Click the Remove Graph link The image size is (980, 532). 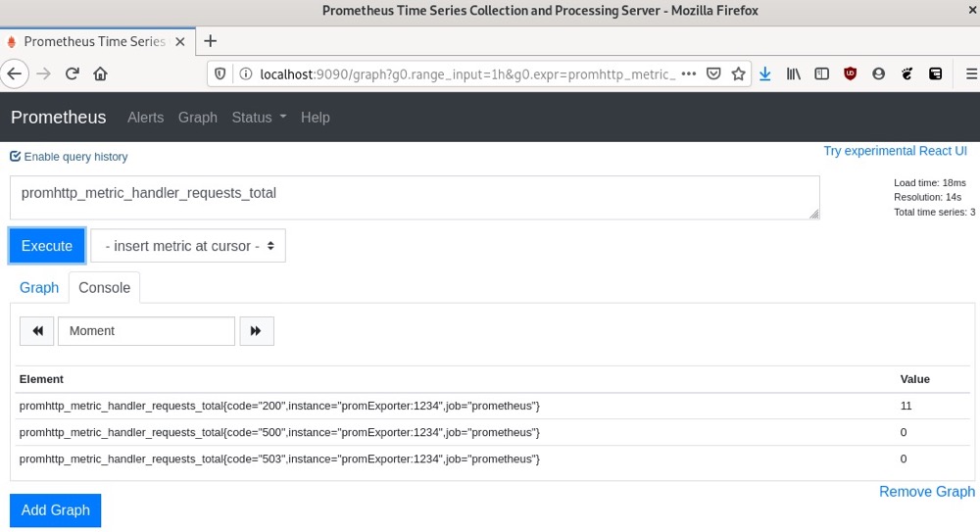pyautogui.click(x=927, y=492)
